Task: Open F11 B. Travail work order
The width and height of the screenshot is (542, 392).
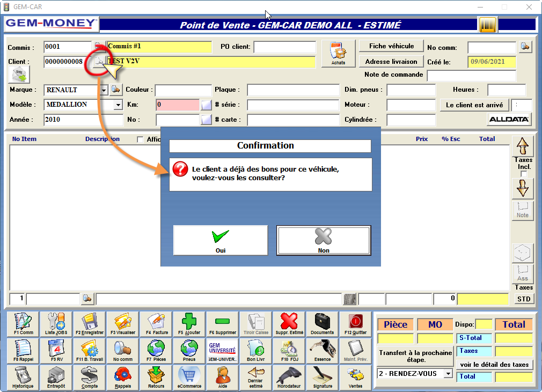Action: pos(90,351)
